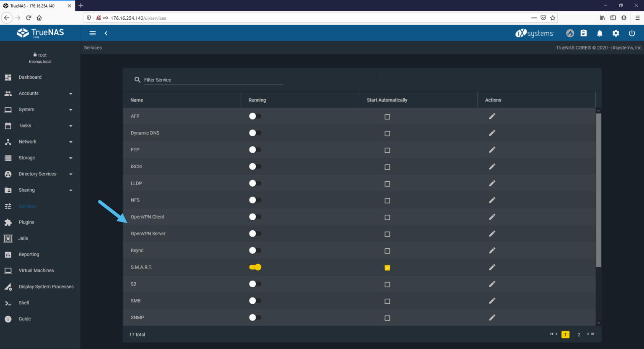Screen dimensions: 644x349
Task: Open the settings gear in header
Action: click(x=615, y=33)
